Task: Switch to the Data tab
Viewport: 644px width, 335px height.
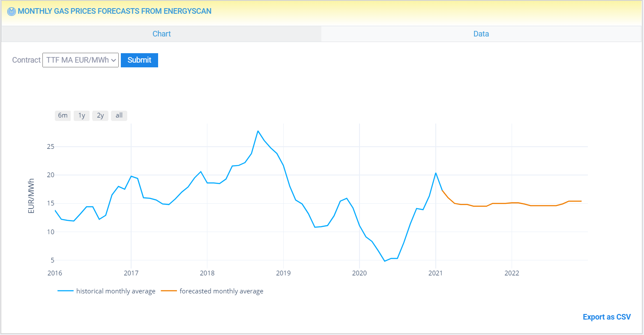Action: coord(481,33)
